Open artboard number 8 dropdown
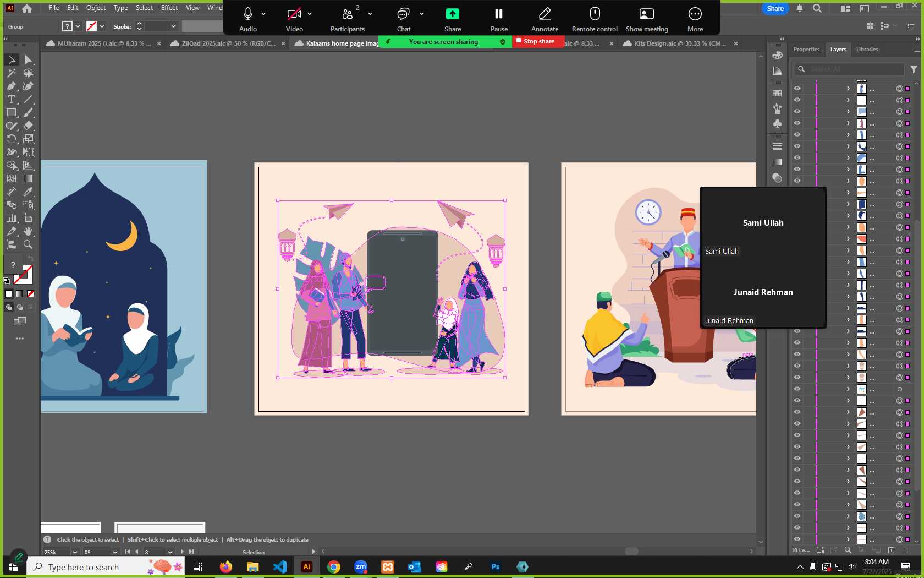924x578 pixels. (x=170, y=552)
